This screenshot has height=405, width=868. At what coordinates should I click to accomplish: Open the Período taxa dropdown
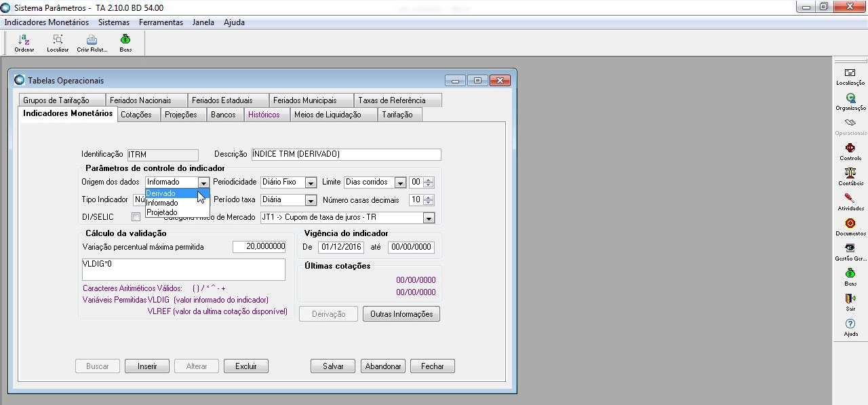click(311, 200)
